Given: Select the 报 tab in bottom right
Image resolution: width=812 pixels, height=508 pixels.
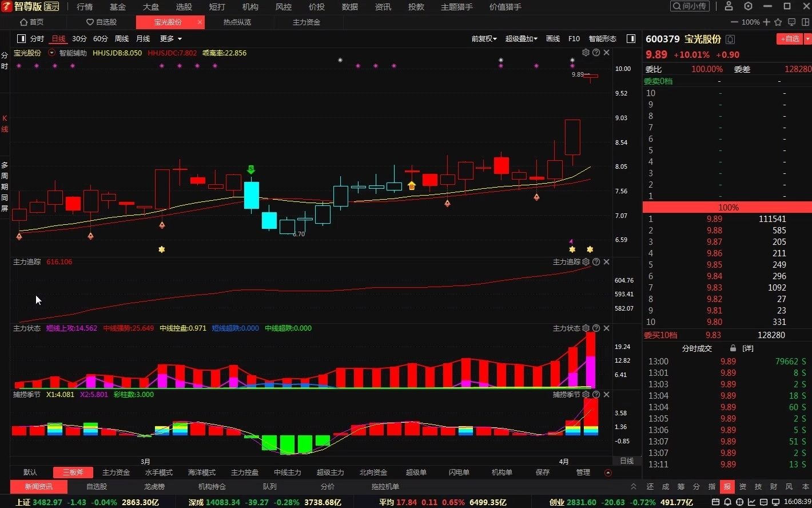Looking at the screenshot, I should click(727, 487).
